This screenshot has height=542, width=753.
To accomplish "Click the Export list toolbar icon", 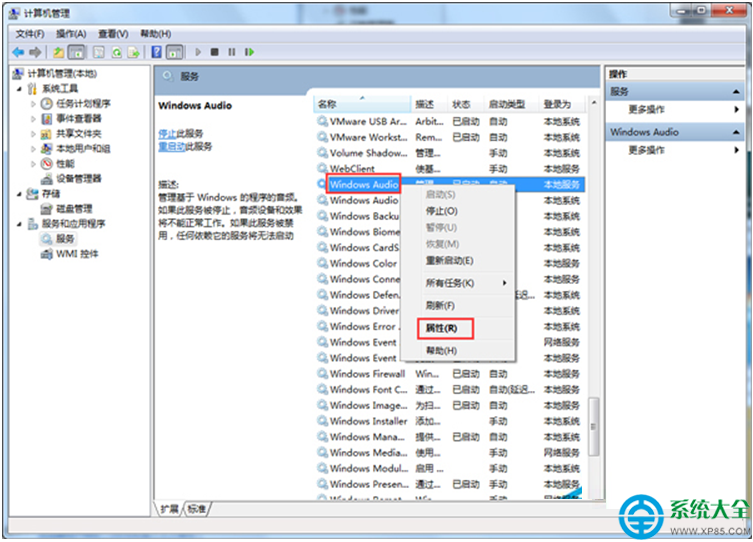I will click(134, 52).
